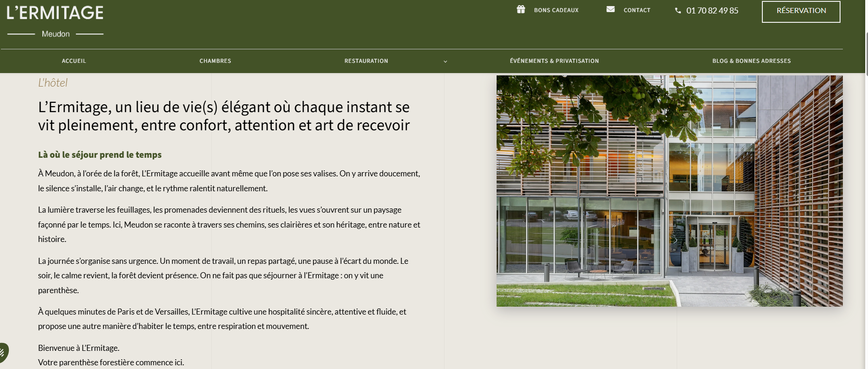Call the number 01 70 82 49 85
Image resolution: width=868 pixels, height=369 pixels.
[712, 11]
